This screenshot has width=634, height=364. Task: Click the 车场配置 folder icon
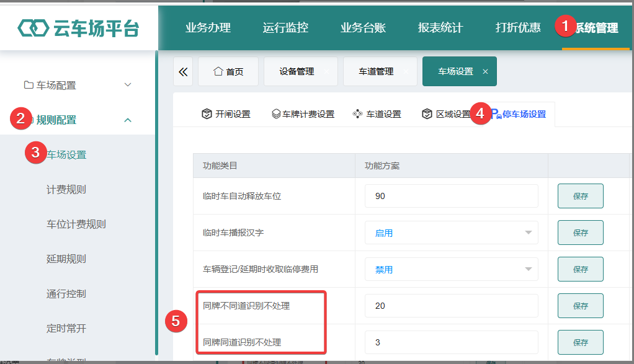(29, 85)
